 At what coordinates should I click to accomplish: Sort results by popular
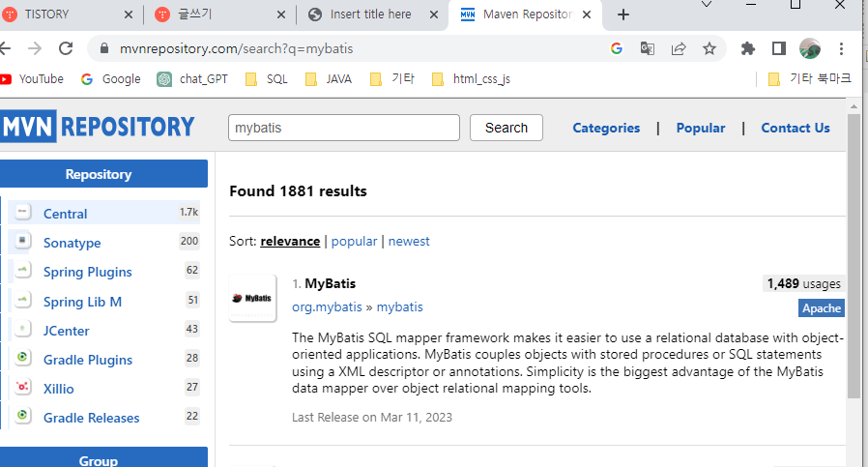coord(354,242)
